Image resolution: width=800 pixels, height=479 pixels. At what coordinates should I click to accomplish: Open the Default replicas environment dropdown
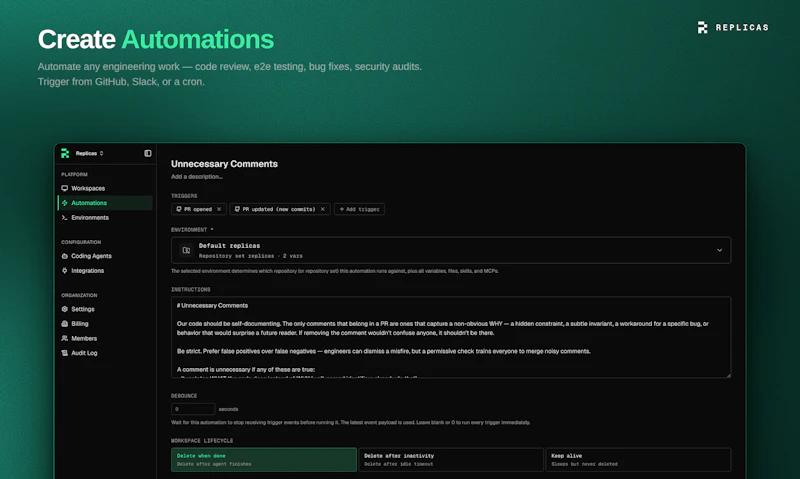(451, 250)
